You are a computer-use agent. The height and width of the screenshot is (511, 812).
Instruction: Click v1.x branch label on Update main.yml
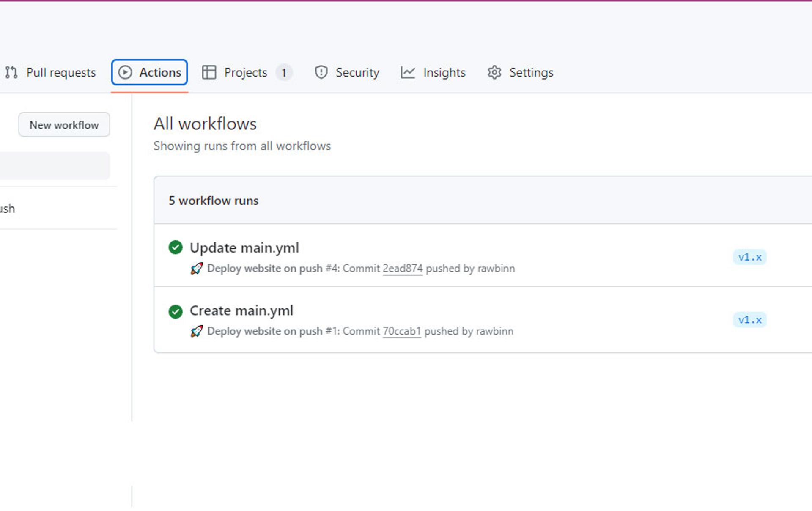click(x=750, y=257)
